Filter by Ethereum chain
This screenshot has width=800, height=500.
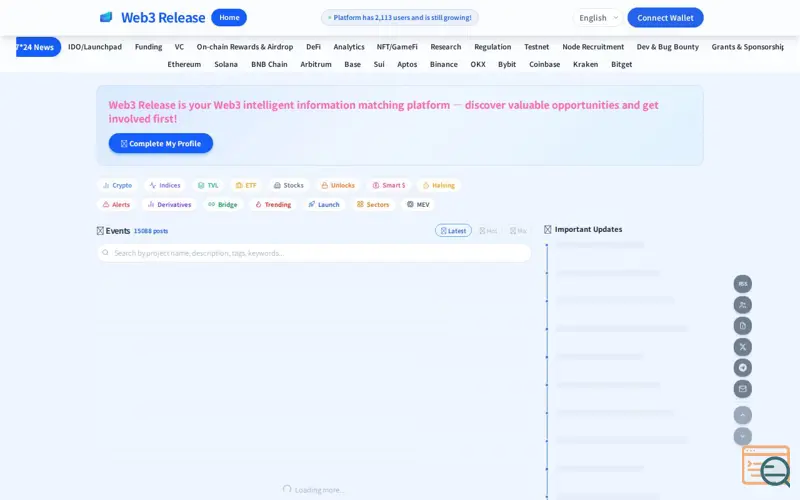(184, 64)
